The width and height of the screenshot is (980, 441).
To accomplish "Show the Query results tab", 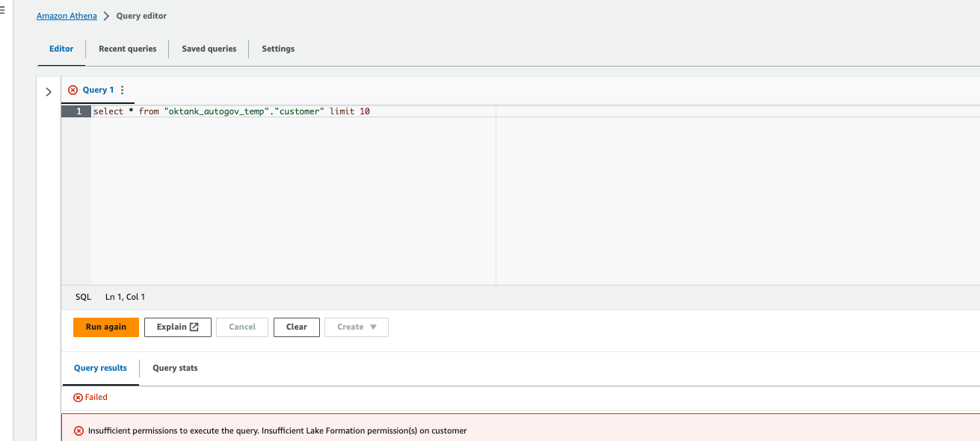I will coord(100,368).
